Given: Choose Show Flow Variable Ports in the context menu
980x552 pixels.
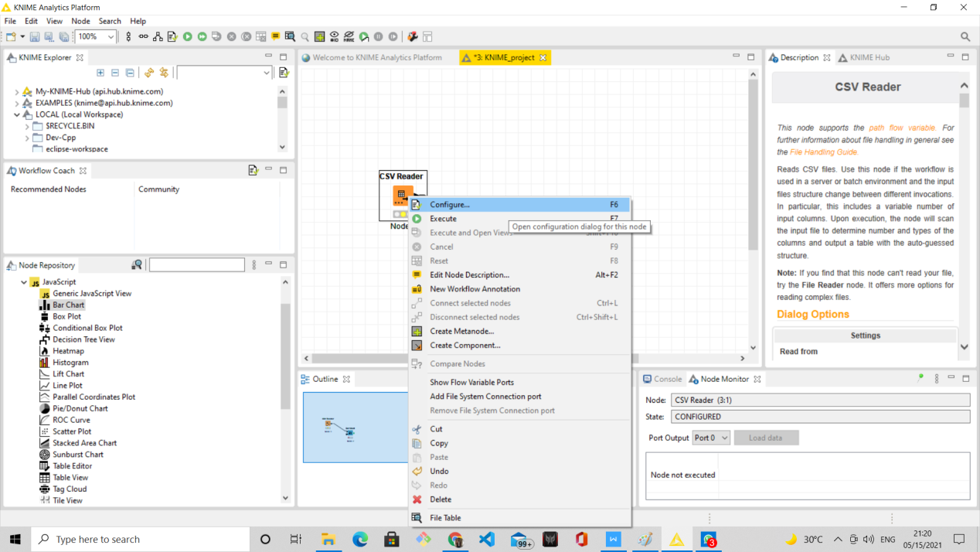Looking at the screenshot, I should click(x=519, y=383).
